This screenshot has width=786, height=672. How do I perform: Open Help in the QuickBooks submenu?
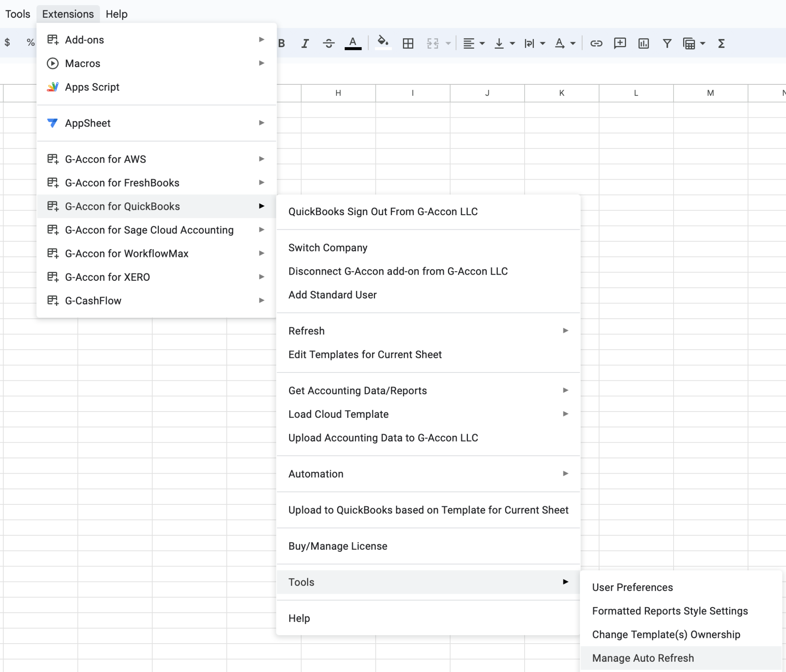428,618
